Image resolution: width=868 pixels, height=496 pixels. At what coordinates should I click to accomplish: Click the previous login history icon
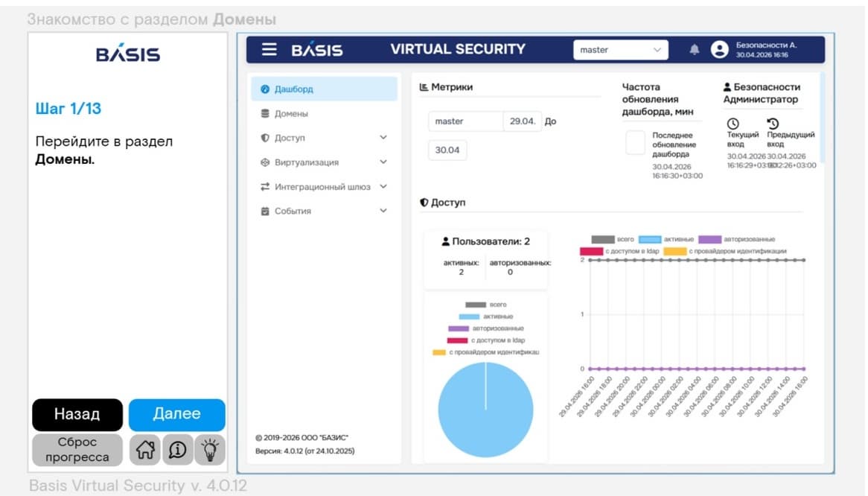[773, 124]
